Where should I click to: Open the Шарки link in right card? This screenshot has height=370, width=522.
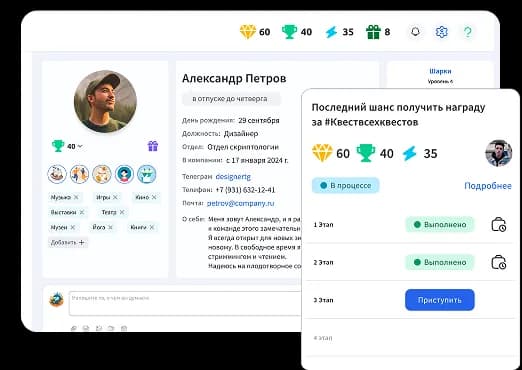point(440,71)
